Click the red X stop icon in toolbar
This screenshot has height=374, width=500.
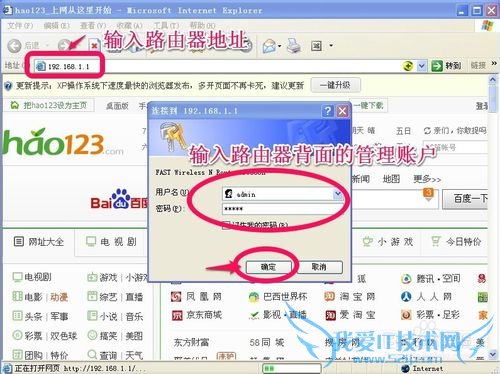tap(94, 46)
